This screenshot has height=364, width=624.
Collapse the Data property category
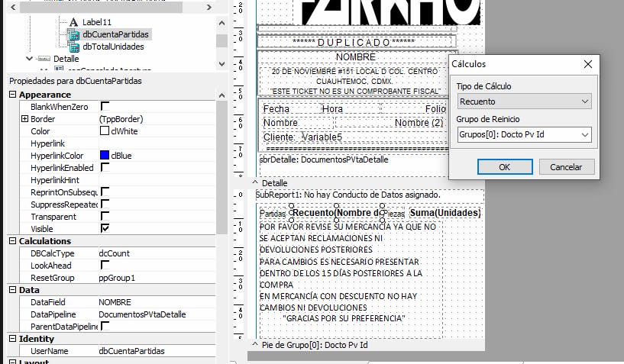13,290
